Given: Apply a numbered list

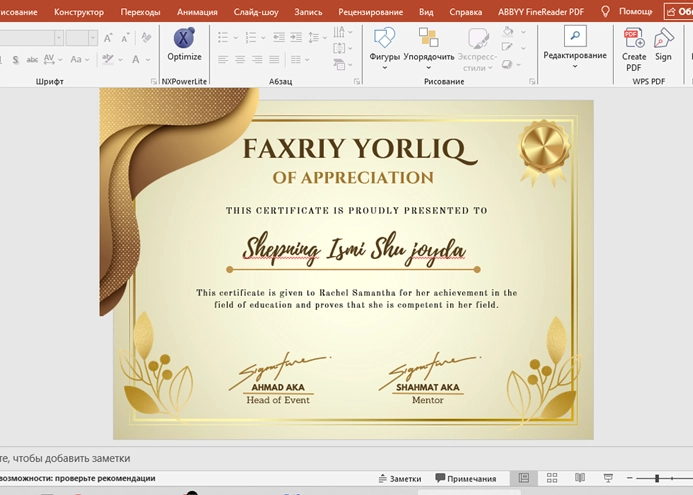Looking at the screenshot, I should tap(251, 38).
